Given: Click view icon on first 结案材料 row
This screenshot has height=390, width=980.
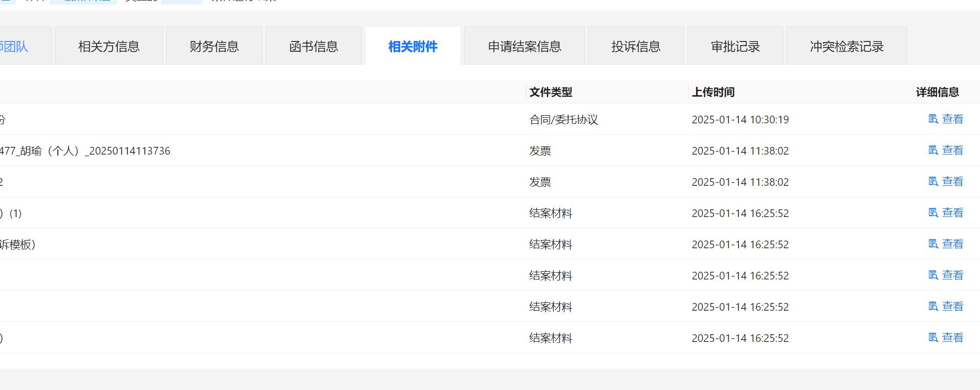Looking at the screenshot, I should (933, 213).
